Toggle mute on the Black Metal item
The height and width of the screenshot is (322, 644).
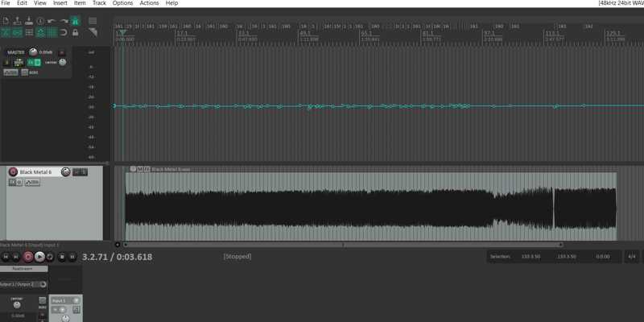(139, 169)
